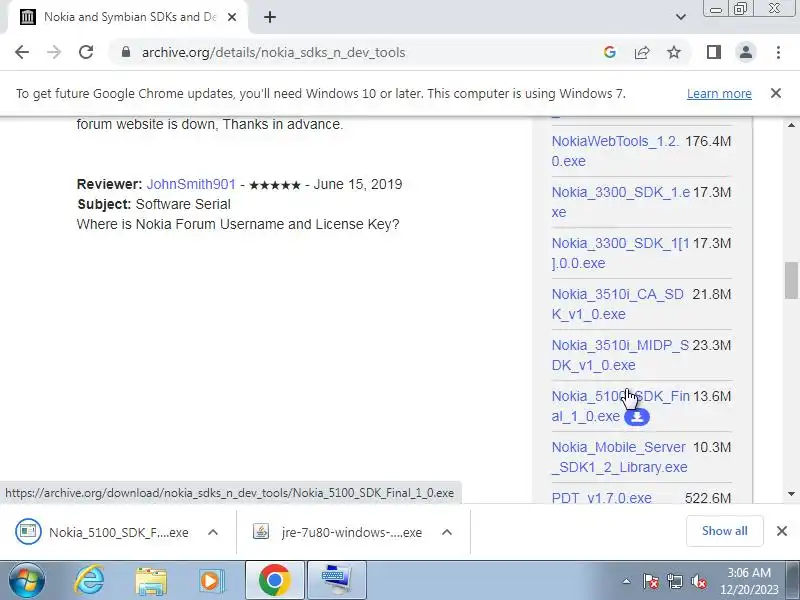Open reviewer JohnSmith901 profile
This screenshot has height=600, width=800.
[191, 184]
